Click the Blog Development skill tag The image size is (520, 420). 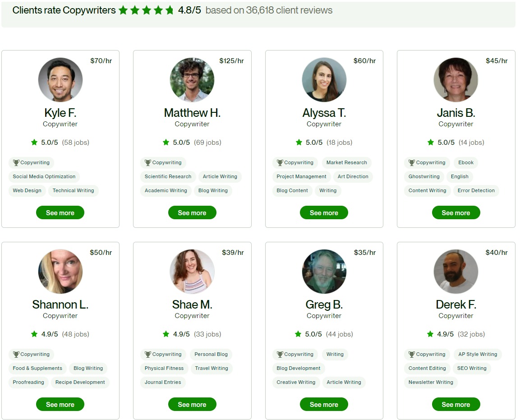pos(299,368)
